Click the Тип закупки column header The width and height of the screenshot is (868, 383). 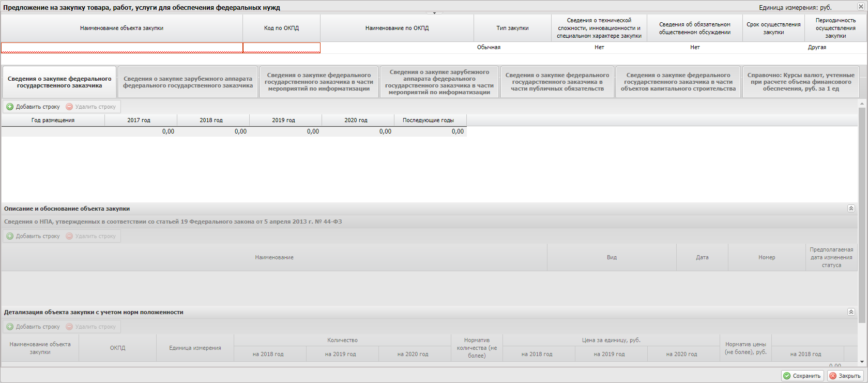pyautogui.click(x=513, y=28)
